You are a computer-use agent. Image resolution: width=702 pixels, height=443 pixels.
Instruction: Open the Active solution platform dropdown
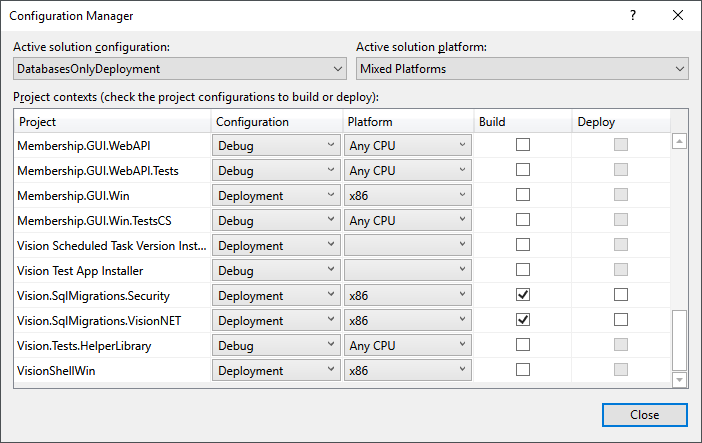522,69
